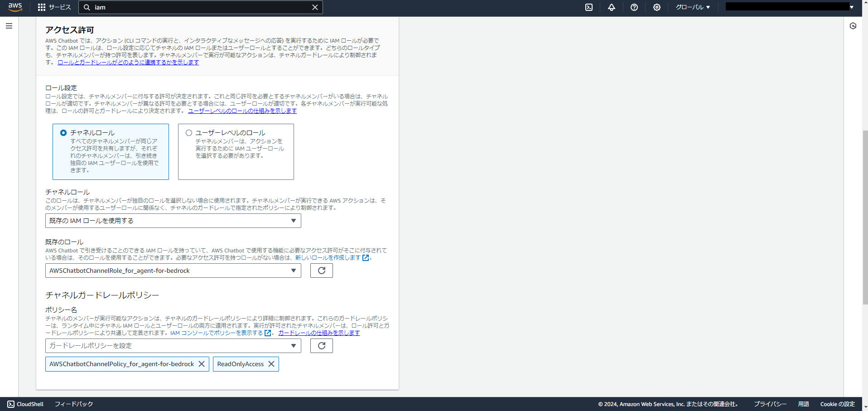Click the search field containing iam
The height and width of the screenshot is (411, 868).
coord(201,7)
